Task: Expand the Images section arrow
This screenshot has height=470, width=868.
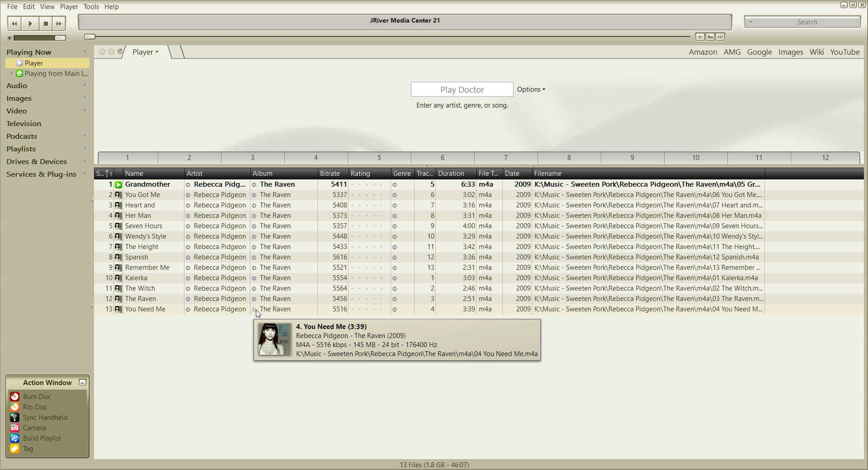Action: 85,98
